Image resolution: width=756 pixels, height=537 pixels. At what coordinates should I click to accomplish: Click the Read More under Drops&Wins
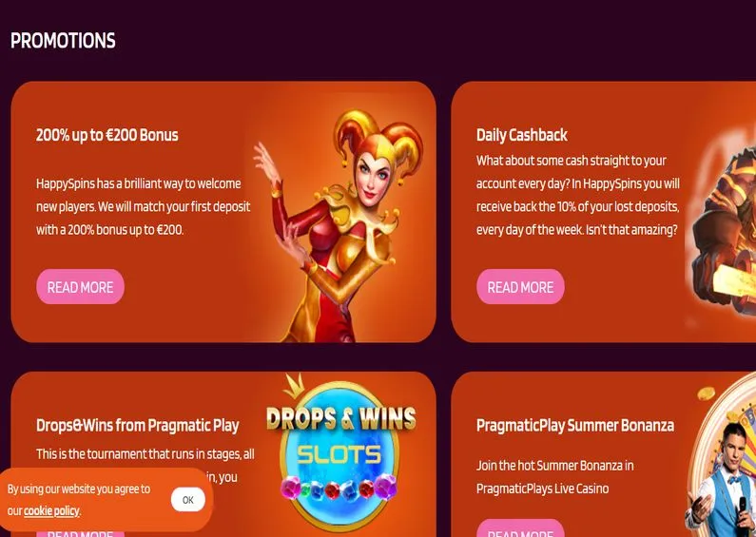pos(81,533)
